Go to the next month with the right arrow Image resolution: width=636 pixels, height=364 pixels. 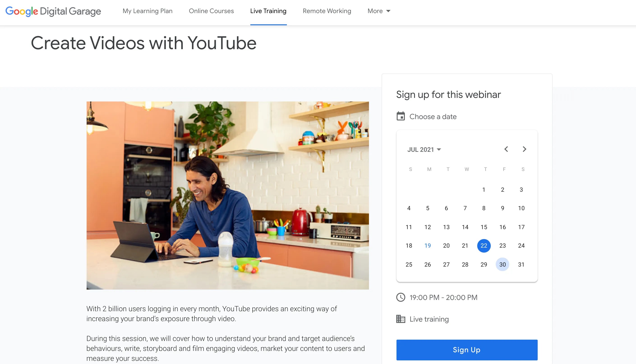[525, 149]
